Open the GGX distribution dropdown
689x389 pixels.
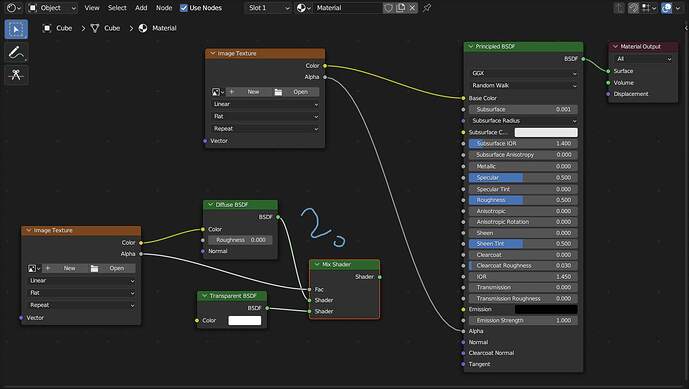(x=523, y=73)
